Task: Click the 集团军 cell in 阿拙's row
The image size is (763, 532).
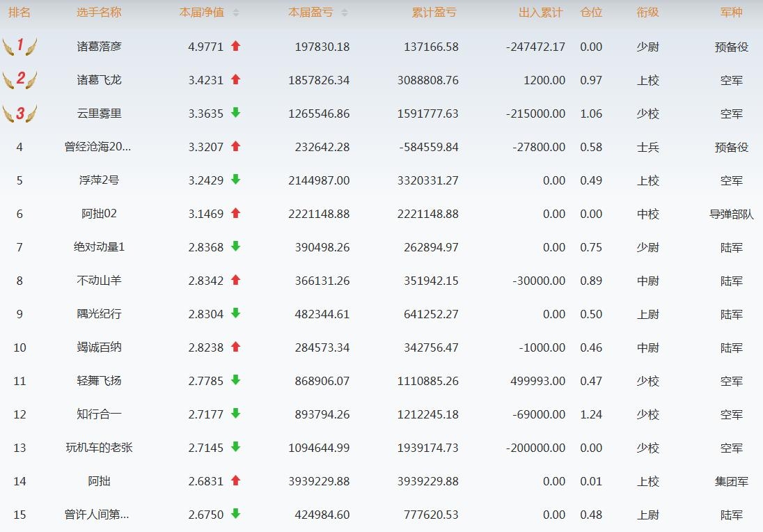Action: 731,481
